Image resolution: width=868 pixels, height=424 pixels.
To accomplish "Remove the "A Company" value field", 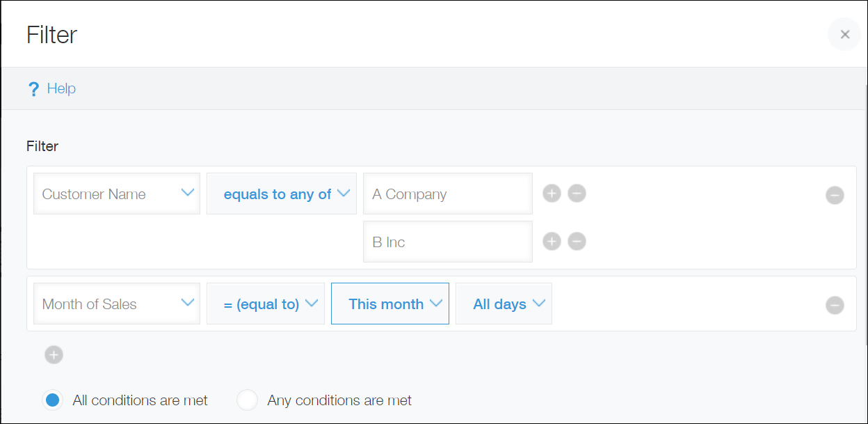I will pos(577,194).
